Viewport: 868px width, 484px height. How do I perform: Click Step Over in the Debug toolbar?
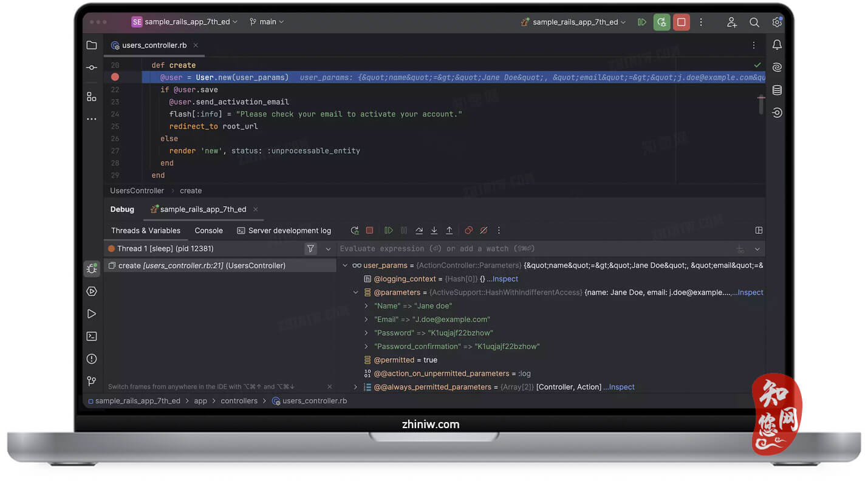(x=419, y=231)
